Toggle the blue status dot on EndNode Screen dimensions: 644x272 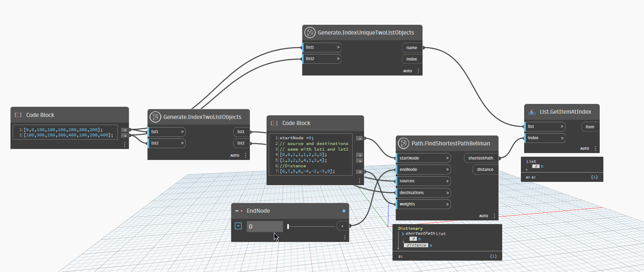pyautogui.click(x=344, y=211)
